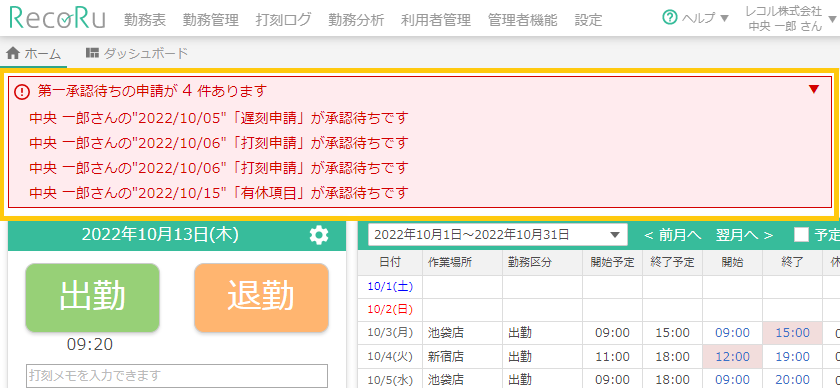Screen dimensions: 840x388
Task: Open the 設定 menu
Action: click(x=588, y=20)
